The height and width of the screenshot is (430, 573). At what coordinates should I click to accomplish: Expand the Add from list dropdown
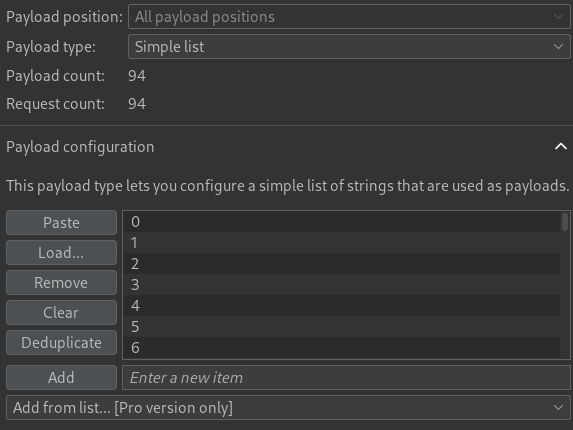(288, 407)
